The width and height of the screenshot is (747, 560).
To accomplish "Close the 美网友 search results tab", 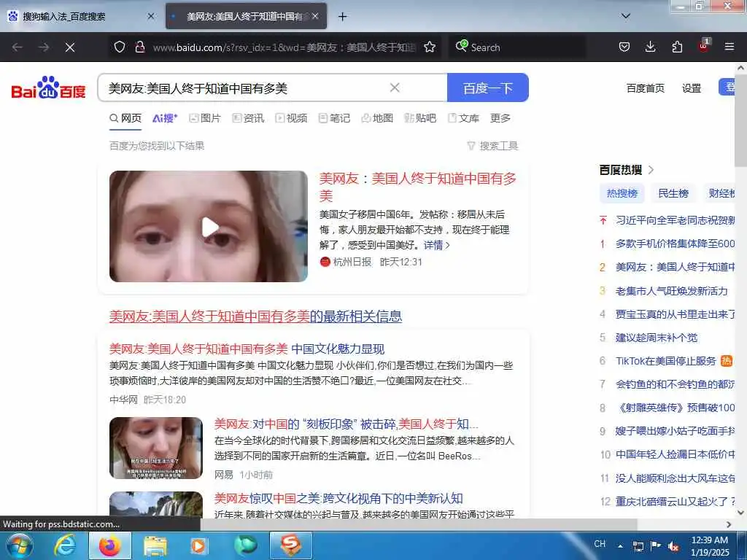I will tap(315, 16).
